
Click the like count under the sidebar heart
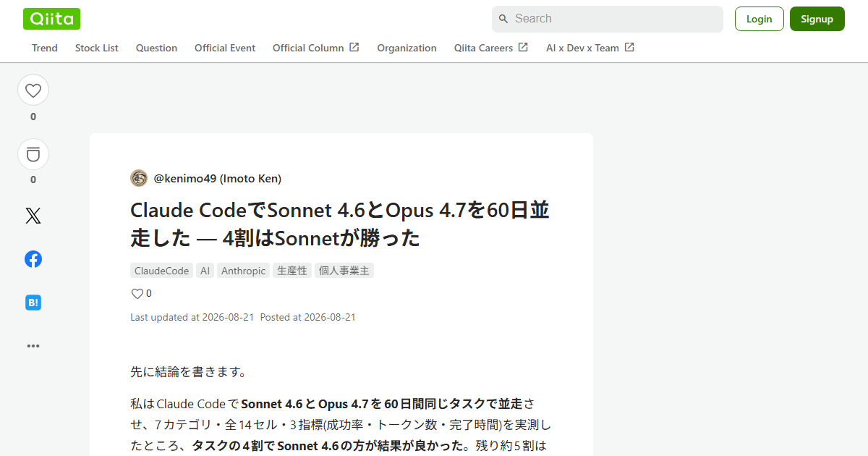point(33,117)
